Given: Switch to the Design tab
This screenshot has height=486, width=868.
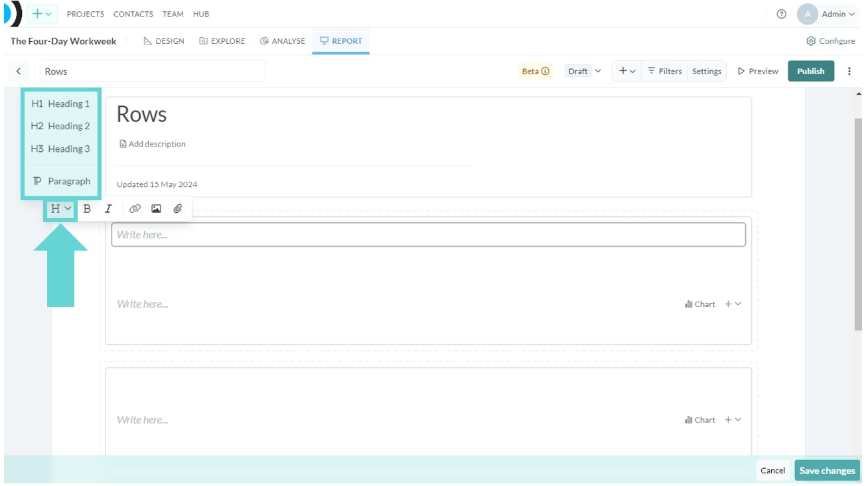Looking at the screenshot, I should point(164,41).
